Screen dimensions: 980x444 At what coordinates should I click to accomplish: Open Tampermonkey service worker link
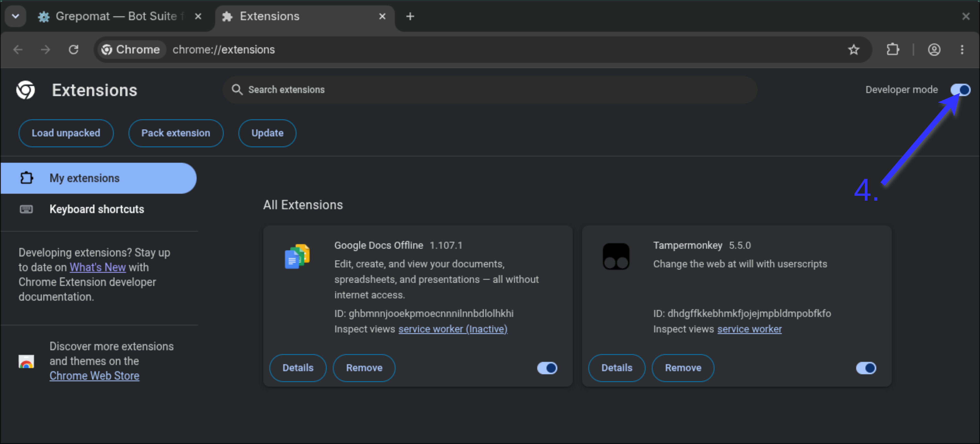(750, 329)
